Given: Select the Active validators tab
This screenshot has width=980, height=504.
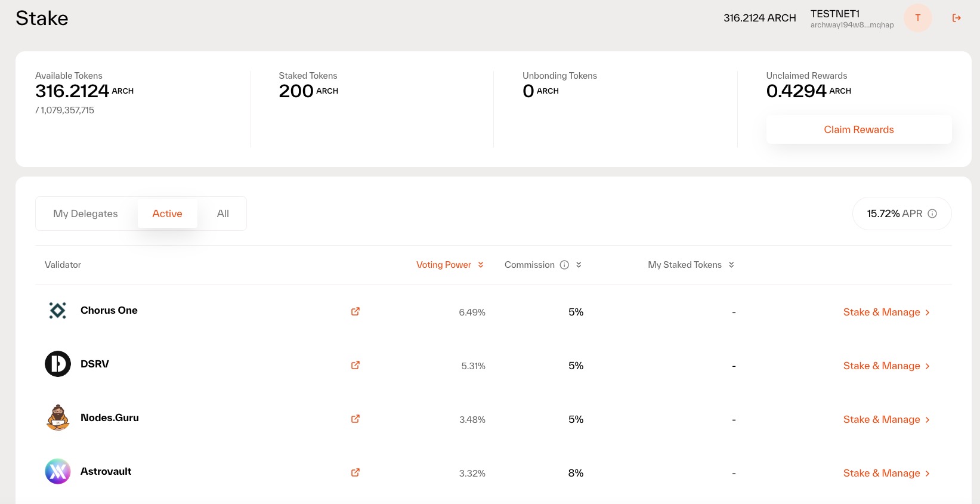Looking at the screenshot, I should pyautogui.click(x=167, y=214).
